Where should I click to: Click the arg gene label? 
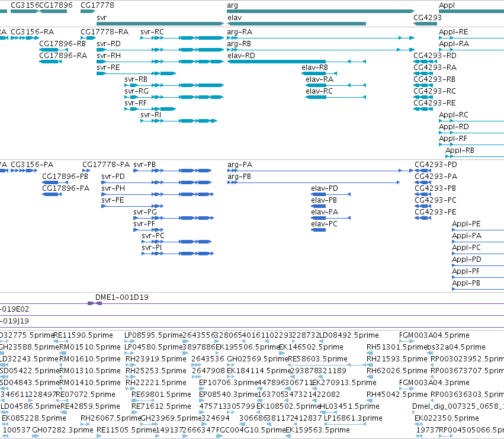[x=232, y=5]
